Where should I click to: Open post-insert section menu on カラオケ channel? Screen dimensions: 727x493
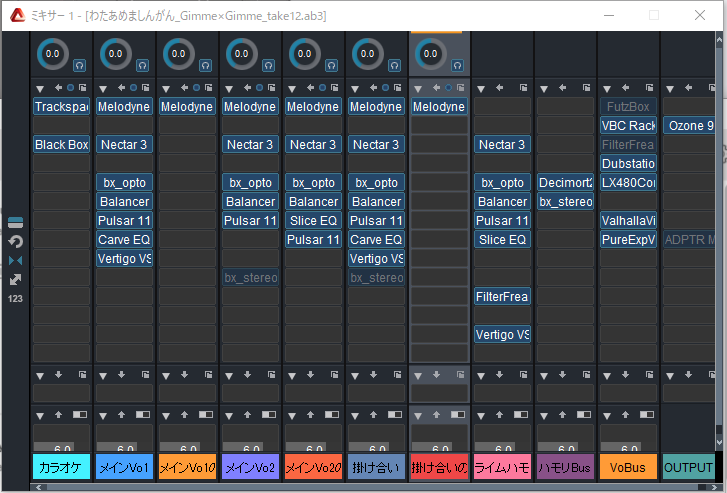tap(40, 376)
